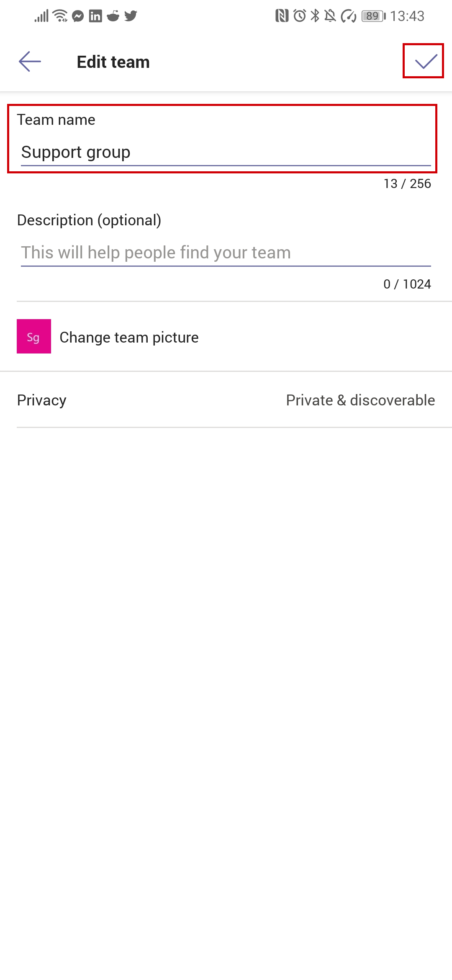Open the Messenger notification icon
This screenshot has width=452, height=980.
[78, 16]
